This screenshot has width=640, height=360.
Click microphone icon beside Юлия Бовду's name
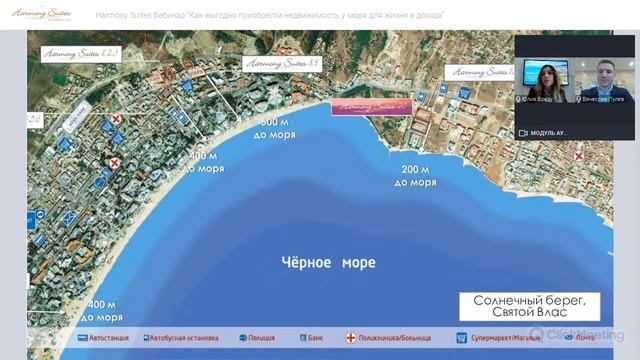(518, 99)
